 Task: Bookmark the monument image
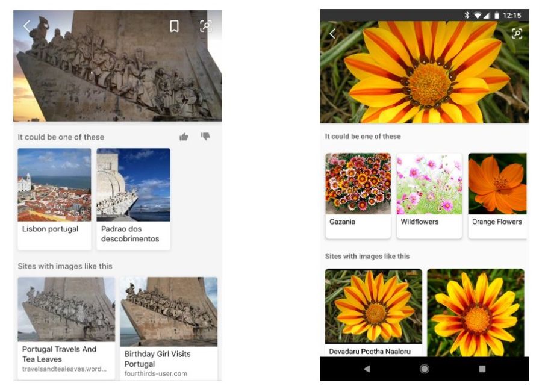(175, 26)
